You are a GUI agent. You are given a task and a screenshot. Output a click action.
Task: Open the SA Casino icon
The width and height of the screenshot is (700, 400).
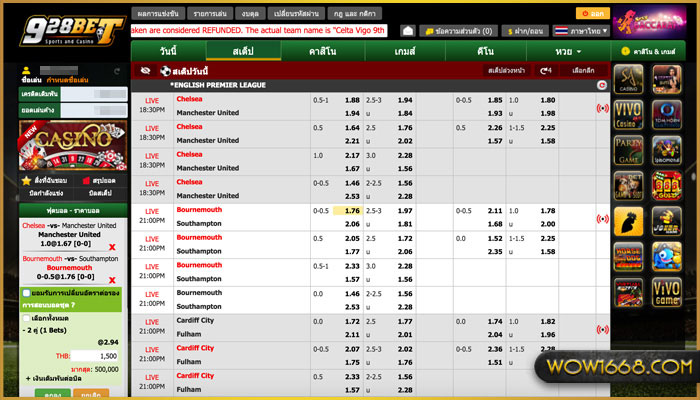(627, 80)
